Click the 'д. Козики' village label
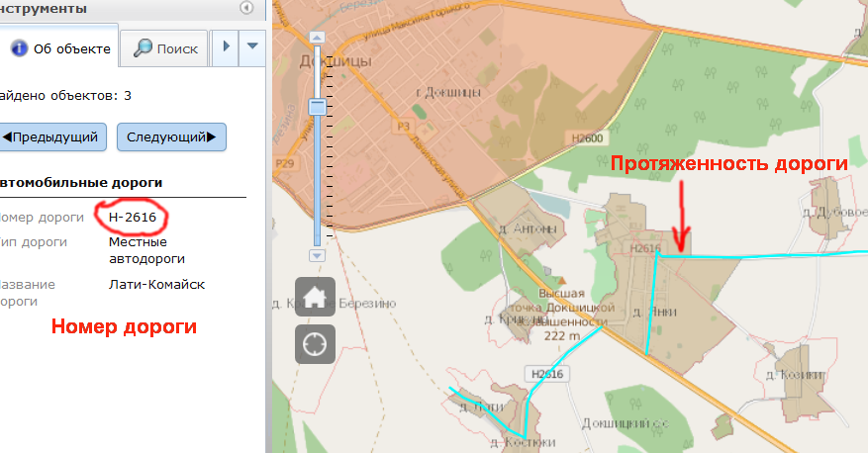 [x=796, y=375]
